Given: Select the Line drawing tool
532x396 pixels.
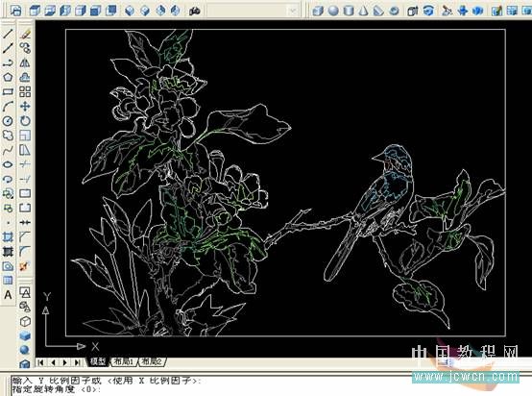Looking at the screenshot, I should [x=8, y=34].
